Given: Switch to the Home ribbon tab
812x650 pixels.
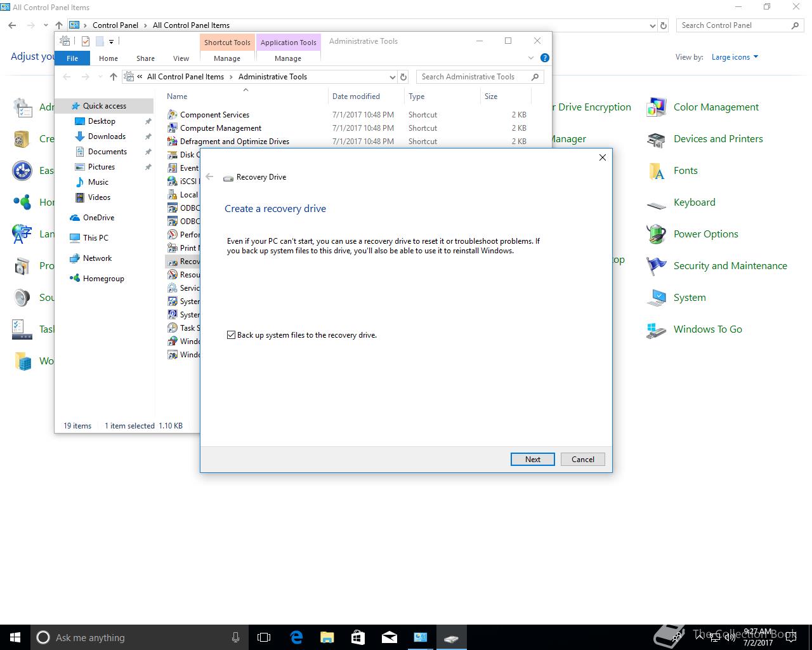Looking at the screenshot, I should pos(108,58).
